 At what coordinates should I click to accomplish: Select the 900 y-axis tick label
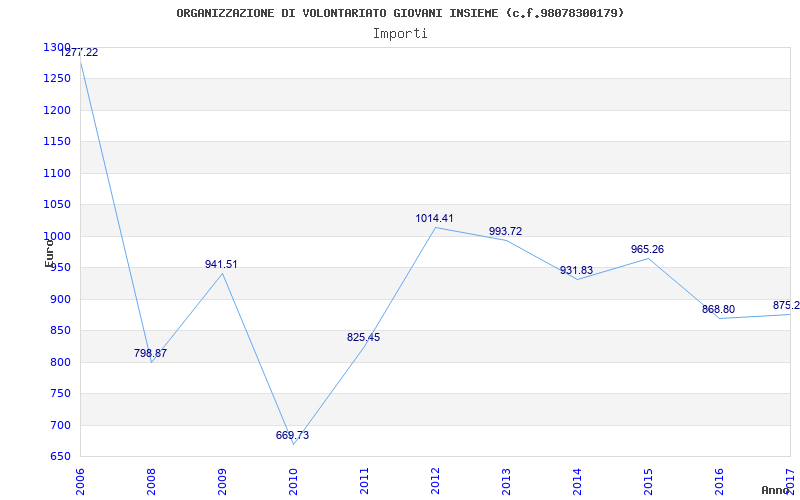60,299
